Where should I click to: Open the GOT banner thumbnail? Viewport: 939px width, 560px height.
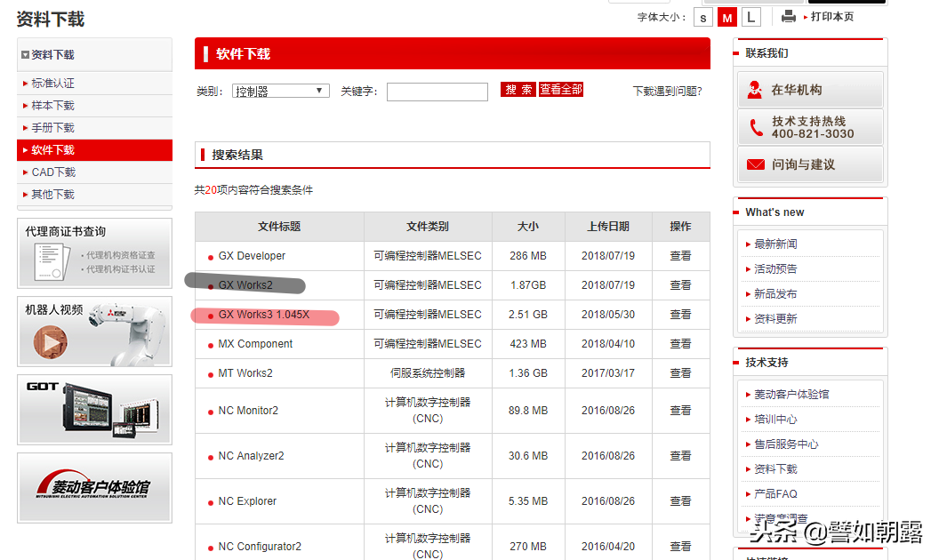click(x=94, y=410)
